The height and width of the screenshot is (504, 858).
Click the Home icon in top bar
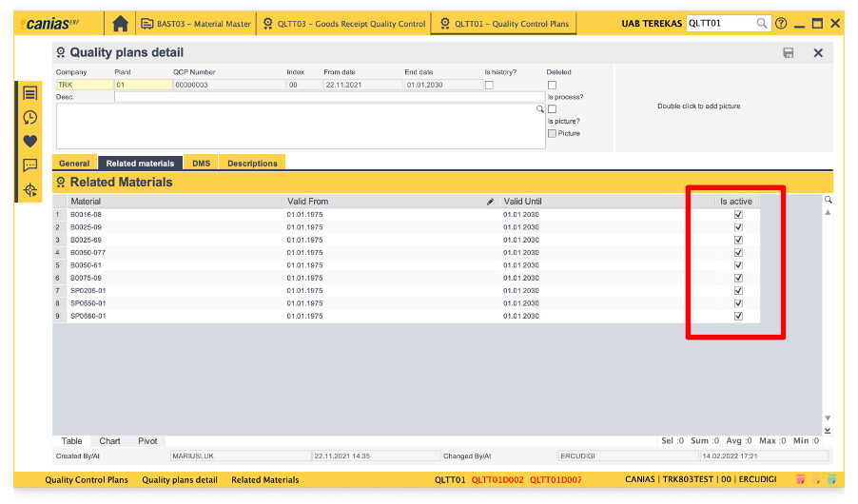pos(120,23)
